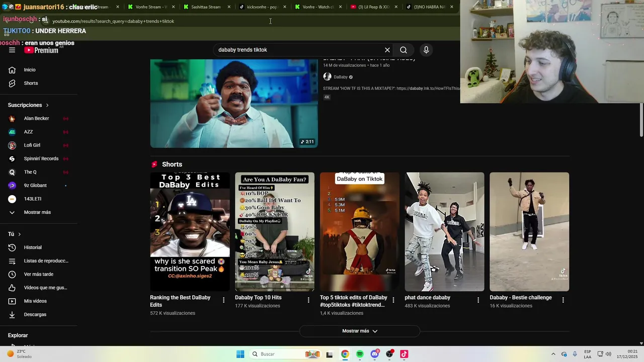The image size is (644, 362).
Task: Click the magnifier search button
Action: click(x=404, y=50)
